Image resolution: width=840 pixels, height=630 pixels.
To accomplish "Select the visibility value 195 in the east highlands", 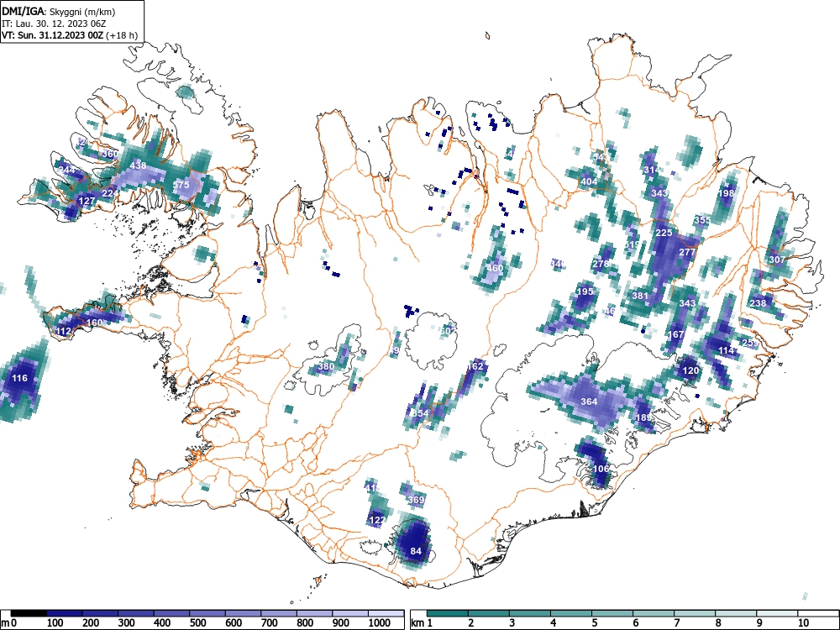I will 585,291.
